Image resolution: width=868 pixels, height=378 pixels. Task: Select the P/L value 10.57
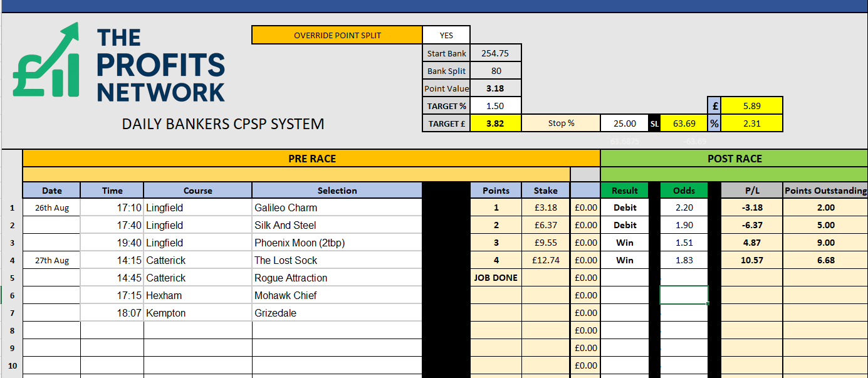(751, 260)
